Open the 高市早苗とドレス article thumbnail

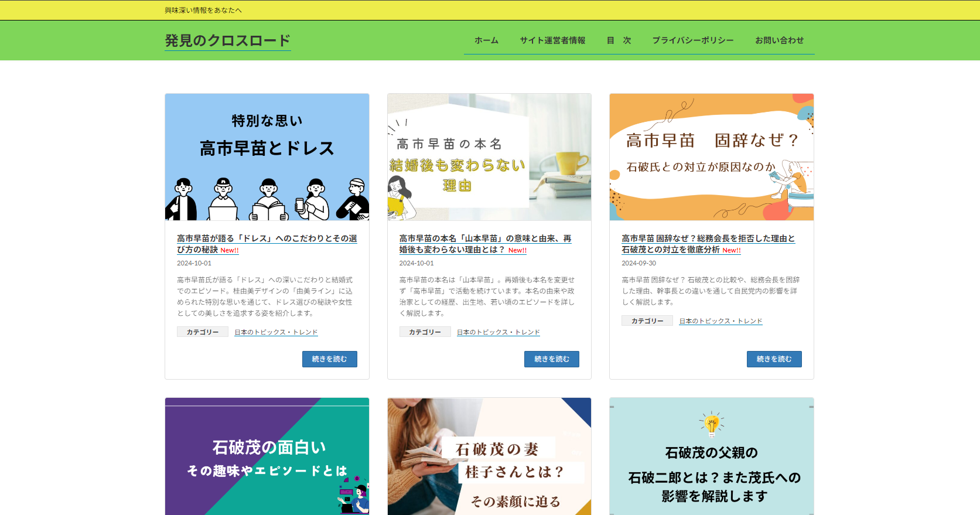coord(267,157)
